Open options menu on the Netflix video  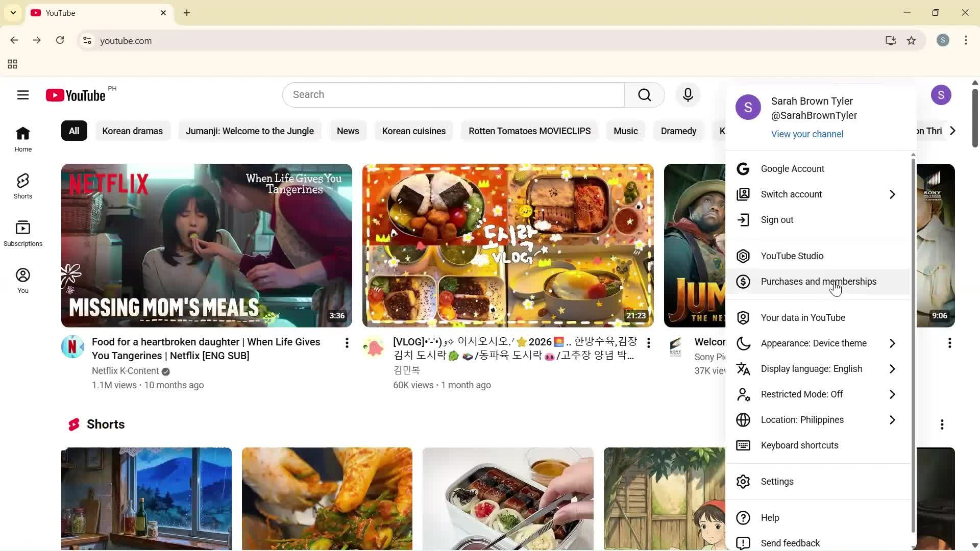(347, 343)
